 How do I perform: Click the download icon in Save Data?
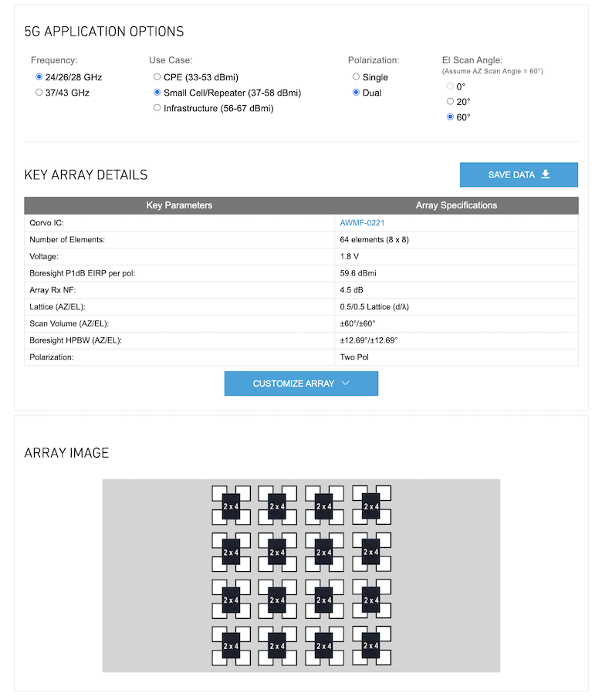pos(546,174)
